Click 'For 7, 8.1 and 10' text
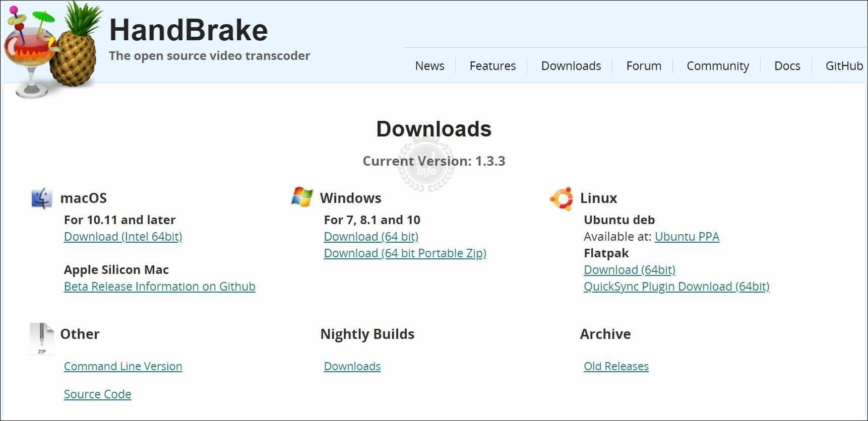The width and height of the screenshot is (868, 421). pyautogui.click(x=372, y=220)
